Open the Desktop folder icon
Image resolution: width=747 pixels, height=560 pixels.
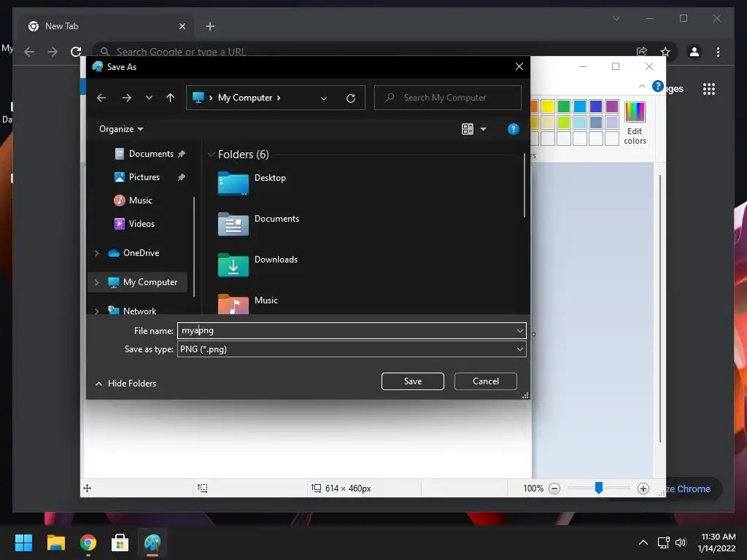point(233,183)
